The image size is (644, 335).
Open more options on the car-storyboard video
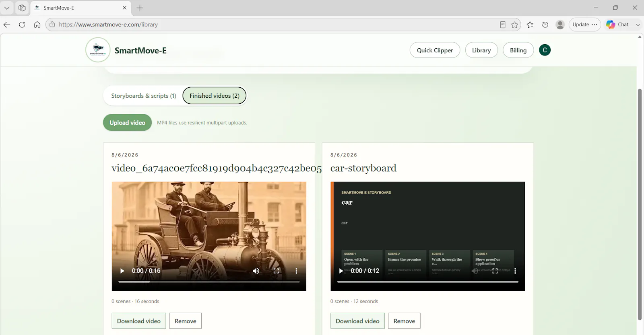[x=515, y=271]
